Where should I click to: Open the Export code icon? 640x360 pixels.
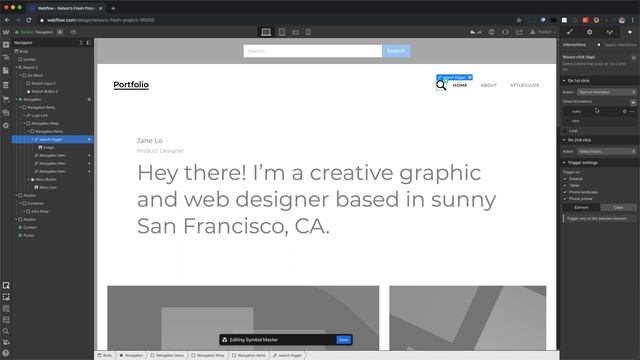pos(505,32)
